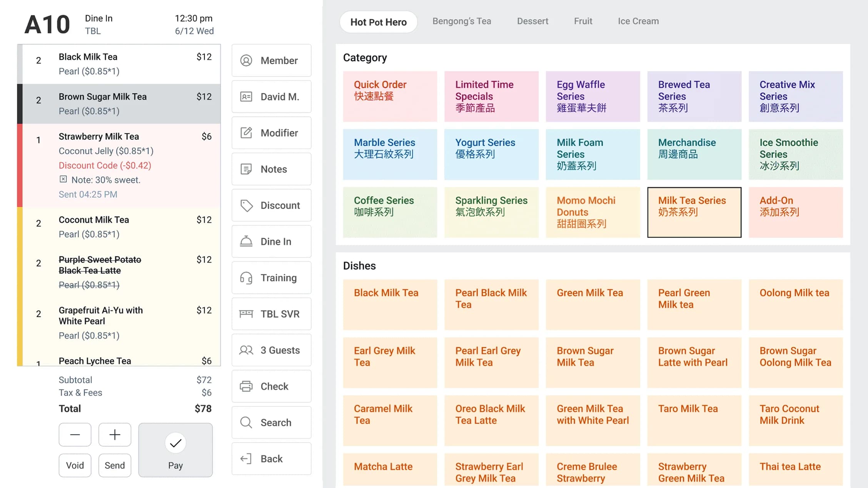Increase item quantity with the plus button

(115, 435)
